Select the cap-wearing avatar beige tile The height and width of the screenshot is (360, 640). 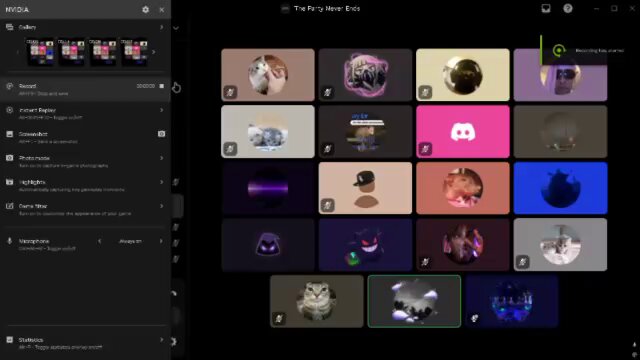[x=365, y=188]
